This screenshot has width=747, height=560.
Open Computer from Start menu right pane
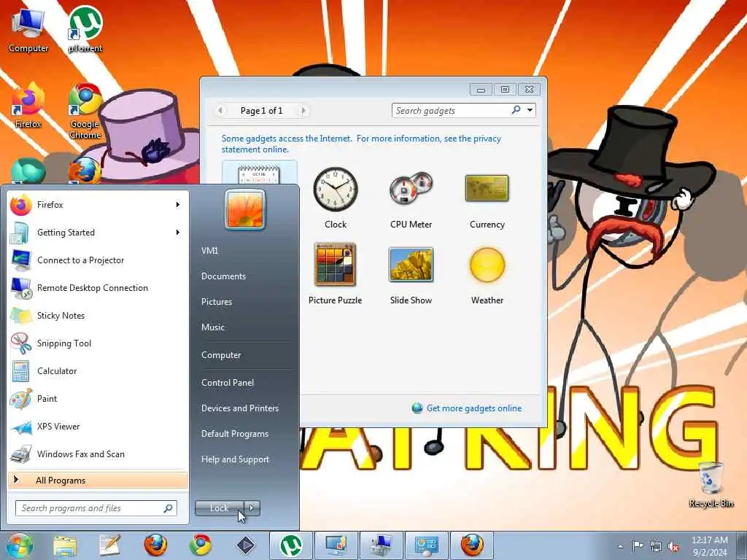221,355
